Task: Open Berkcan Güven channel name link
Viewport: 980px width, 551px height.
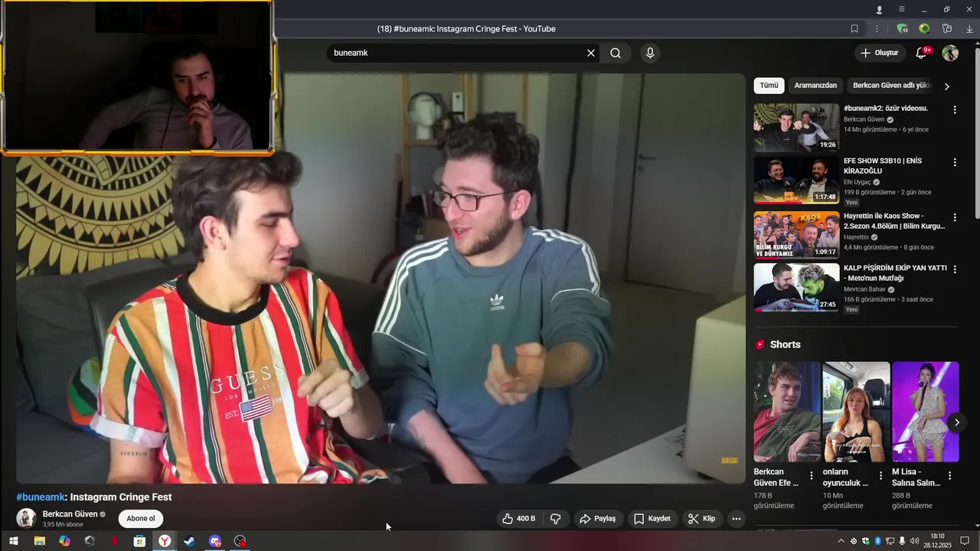Action: pyautogui.click(x=70, y=514)
